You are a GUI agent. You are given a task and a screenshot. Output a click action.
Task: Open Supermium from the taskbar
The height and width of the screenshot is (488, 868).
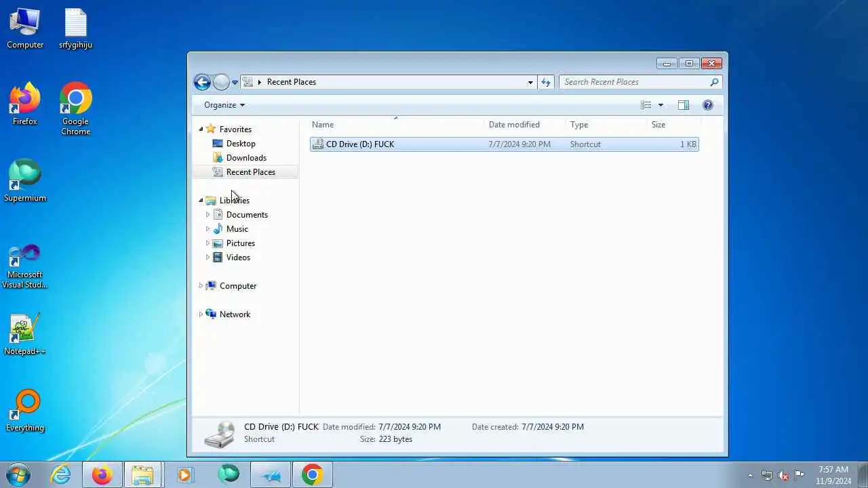229,474
